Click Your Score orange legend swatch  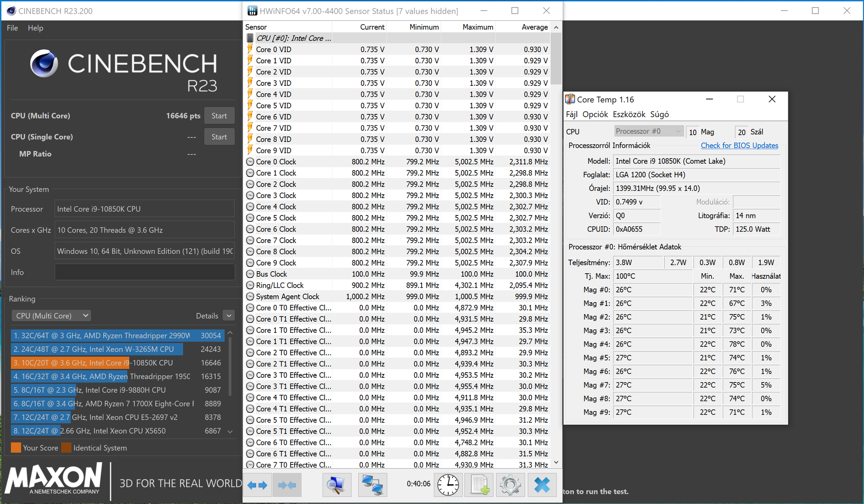16,448
